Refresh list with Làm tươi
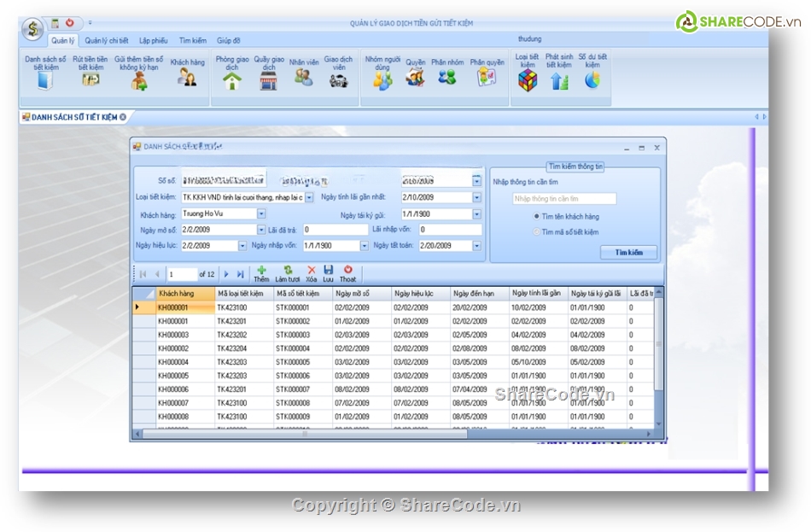 [x=288, y=274]
